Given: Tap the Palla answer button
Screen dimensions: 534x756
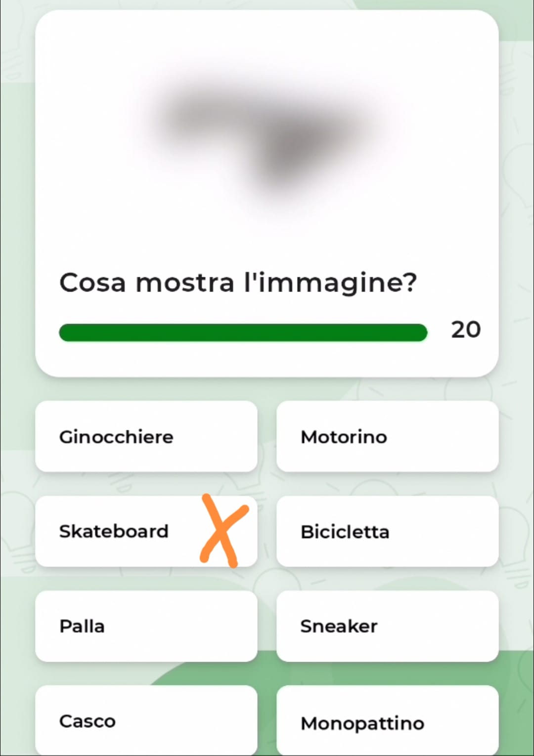Looking at the screenshot, I should 146,626.
